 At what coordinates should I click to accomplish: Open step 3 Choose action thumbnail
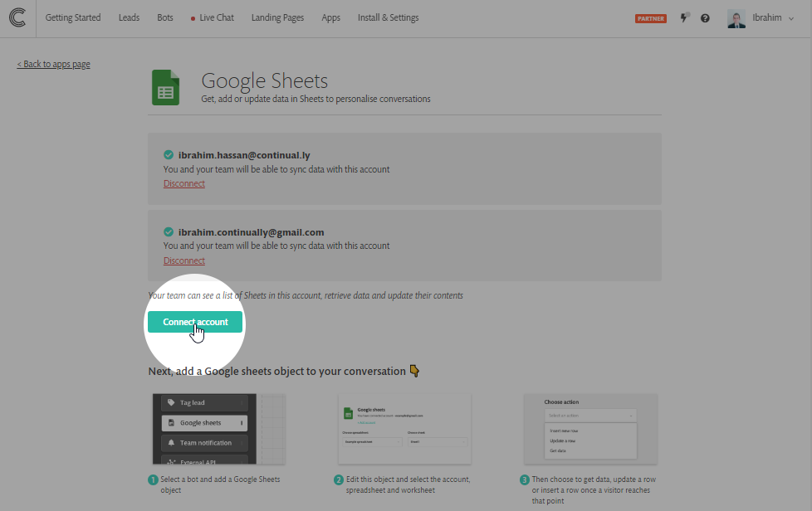590,429
